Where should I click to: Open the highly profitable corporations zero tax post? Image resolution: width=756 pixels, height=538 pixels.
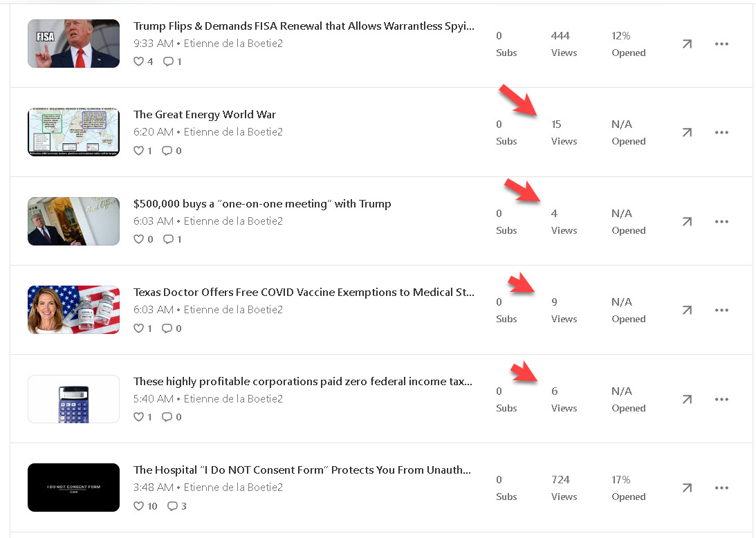[303, 382]
